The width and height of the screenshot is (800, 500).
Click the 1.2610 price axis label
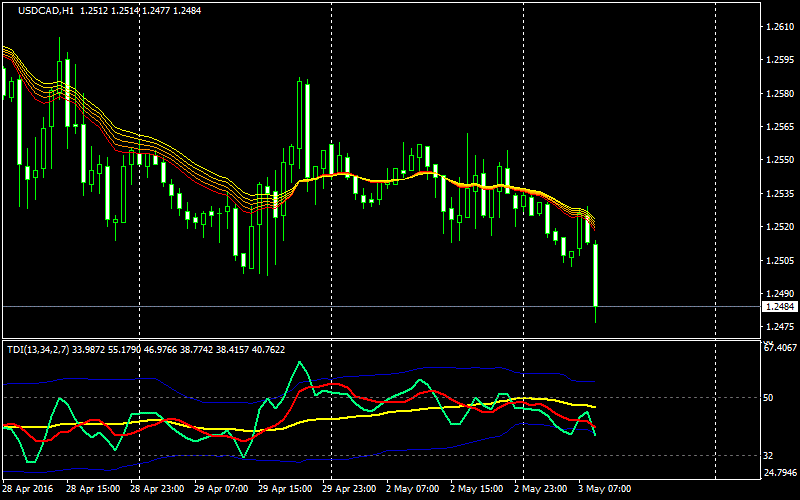[778, 27]
